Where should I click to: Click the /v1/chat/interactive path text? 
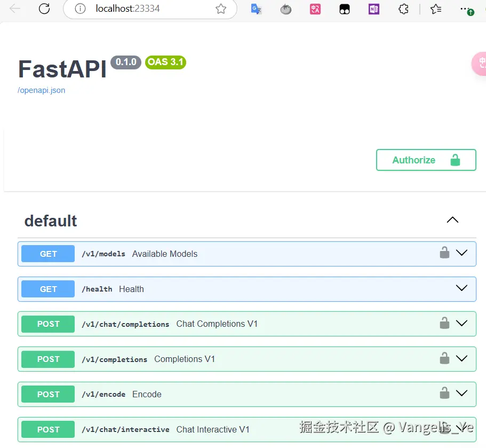point(125,430)
